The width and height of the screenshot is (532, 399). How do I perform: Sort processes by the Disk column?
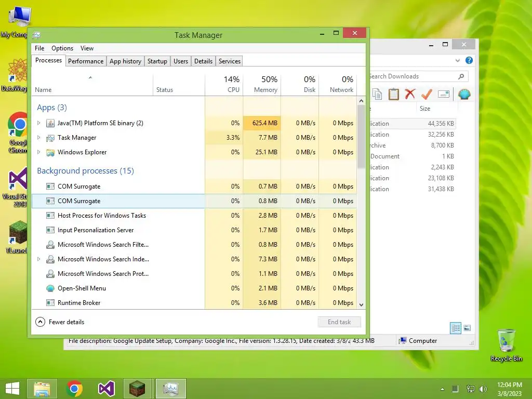(x=300, y=84)
